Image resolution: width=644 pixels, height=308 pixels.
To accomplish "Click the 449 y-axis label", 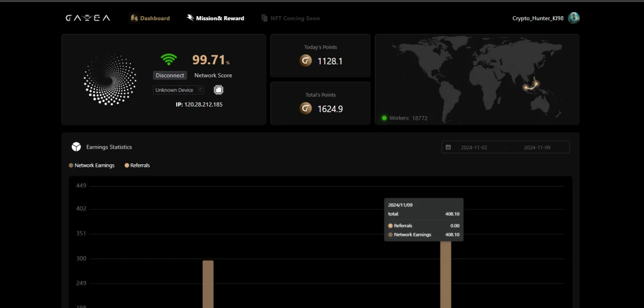I will 81,186.
